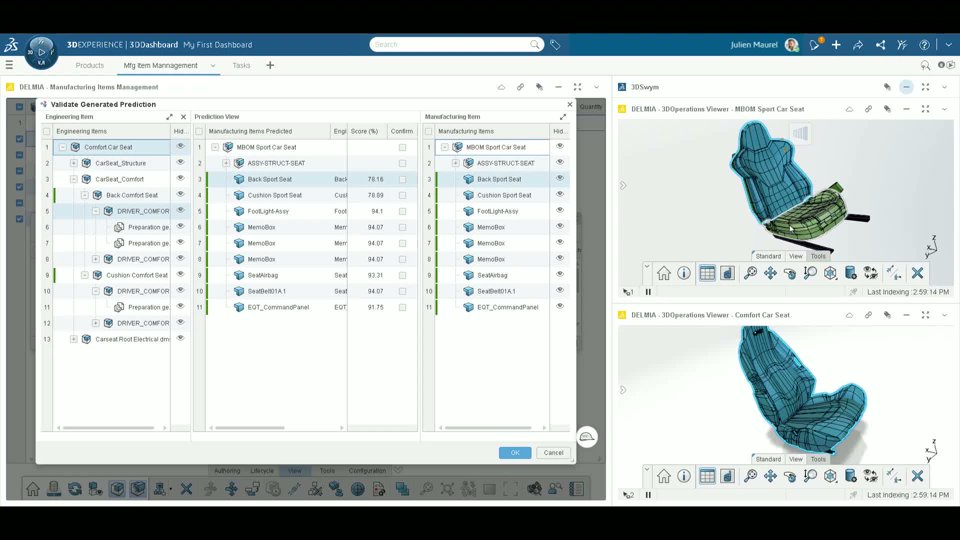Expand predicted ASSY-STRUCT-SEAT node

tap(226, 163)
